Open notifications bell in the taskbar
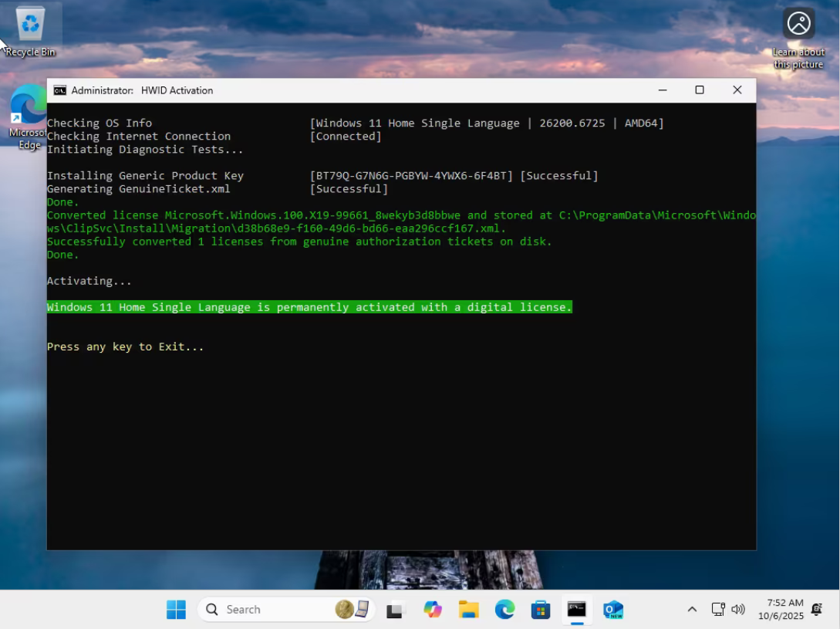Screen dimensions: 840x629 (817, 609)
